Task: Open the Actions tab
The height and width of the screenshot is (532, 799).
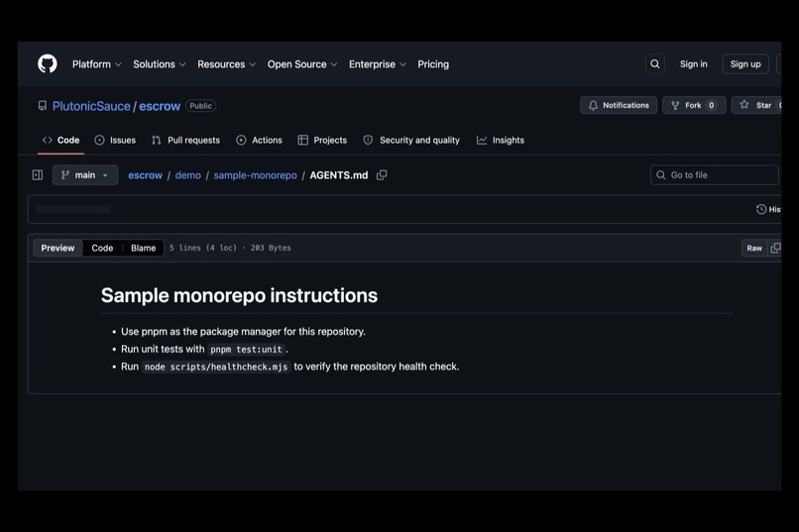Action: pyautogui.click(x=259, y=140)
